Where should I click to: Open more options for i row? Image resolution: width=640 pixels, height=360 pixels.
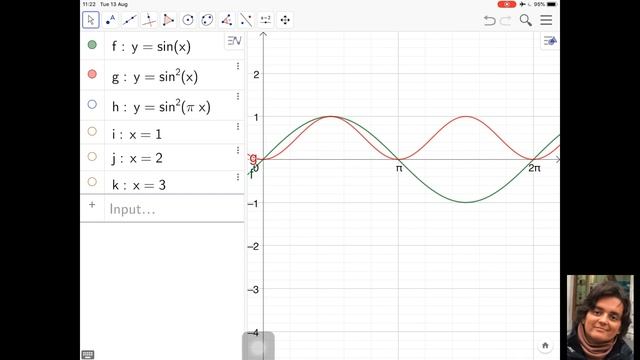pos(238,127)
